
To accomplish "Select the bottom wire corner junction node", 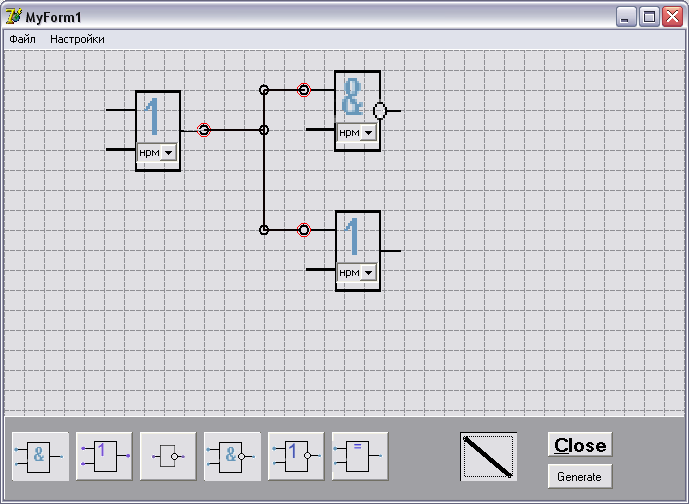I will pyautogui.click(x=264, y=230).
